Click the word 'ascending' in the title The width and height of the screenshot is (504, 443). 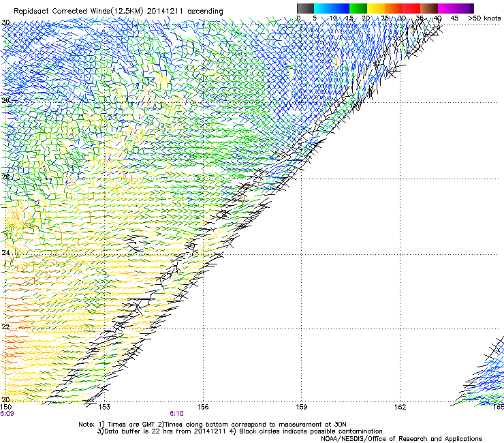click(x=205, y=12)
